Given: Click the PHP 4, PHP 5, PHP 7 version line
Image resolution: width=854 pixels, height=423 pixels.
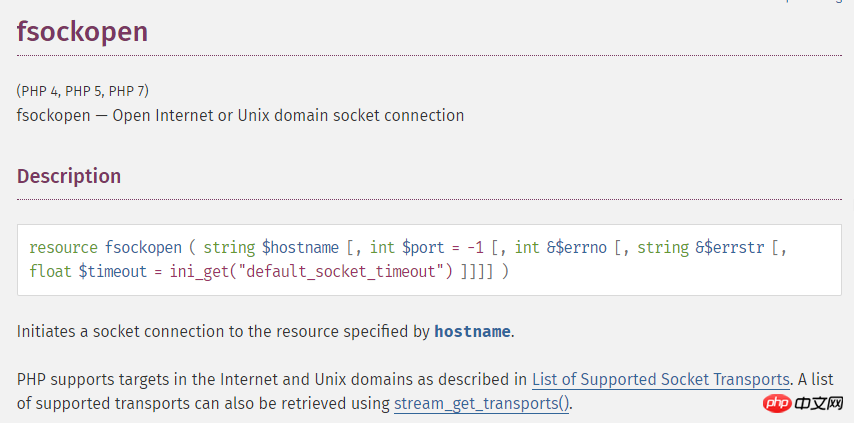Looking at the screenshot, I should point(83,91).
